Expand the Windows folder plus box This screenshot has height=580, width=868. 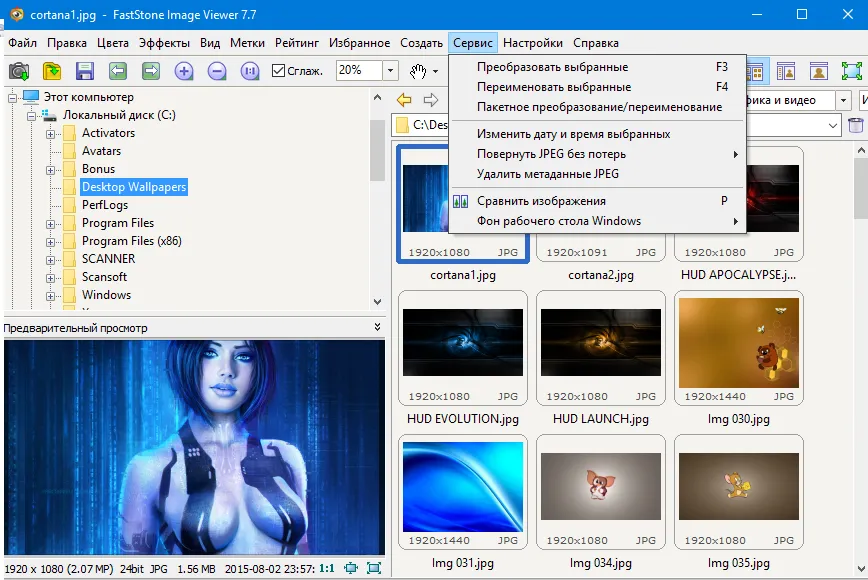[50, 296]
